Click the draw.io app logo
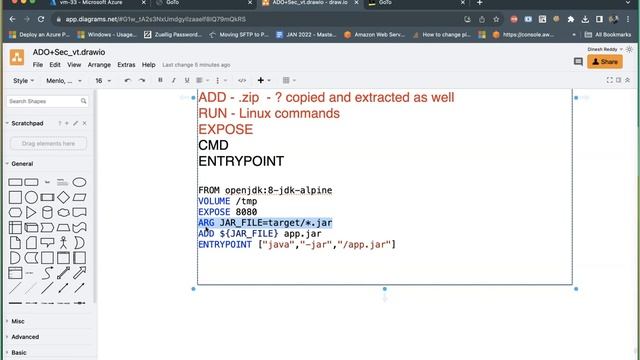The image size is (640, 360). point(17,57)
